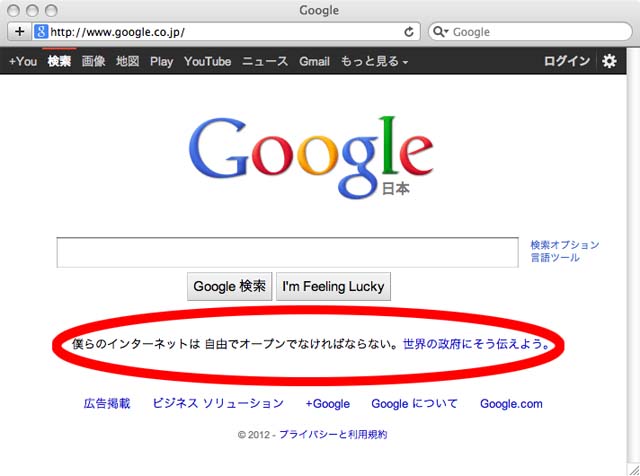Image resolution: width=640 pixels, height=476 pixels.
Task: Click the Google 日本 logo
Action: [x=311, y=157]
